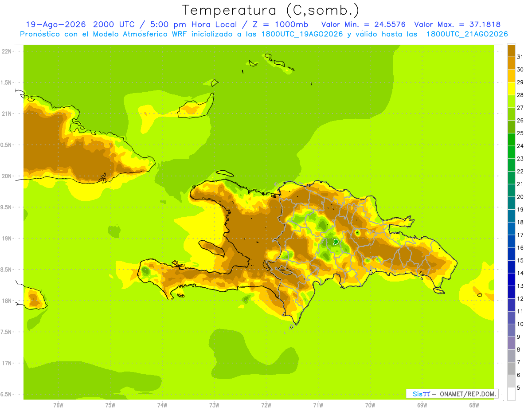Click longitude axis label '72W'
The height and width of the screenshot is (411, 532).
tap(266, 405)
